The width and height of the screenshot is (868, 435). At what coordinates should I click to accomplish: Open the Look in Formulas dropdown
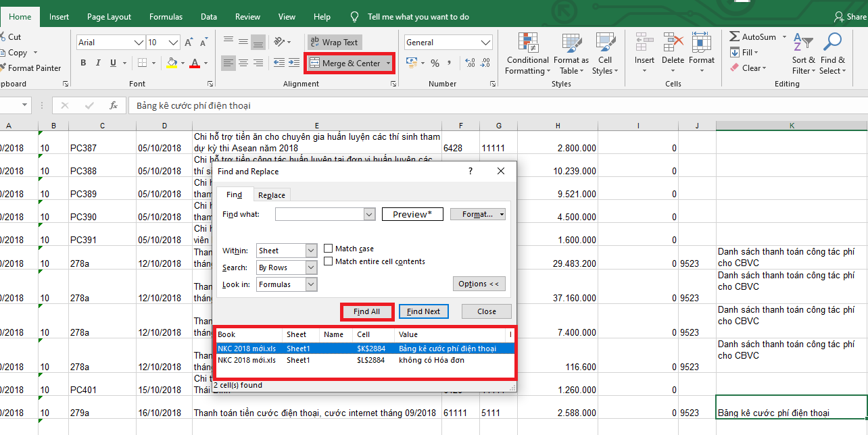tap(311, 284)
